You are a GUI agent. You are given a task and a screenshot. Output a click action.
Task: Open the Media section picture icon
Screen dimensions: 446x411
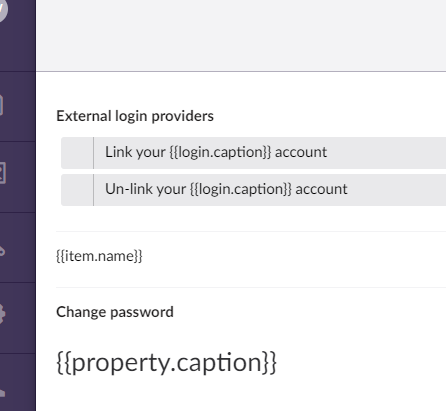[3, 173]
